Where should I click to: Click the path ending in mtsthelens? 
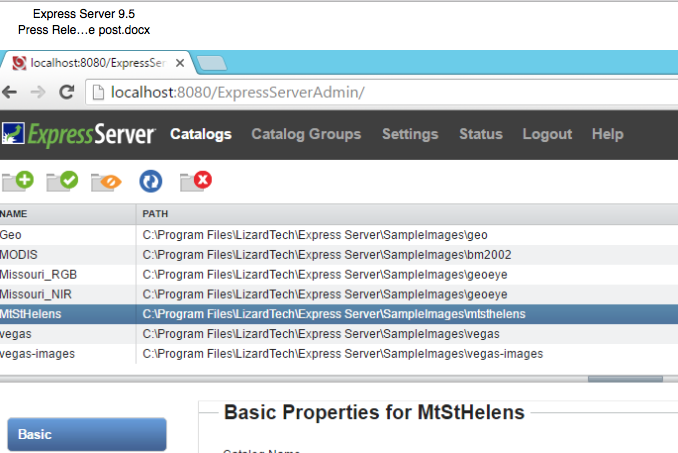[x=334, y=314]
